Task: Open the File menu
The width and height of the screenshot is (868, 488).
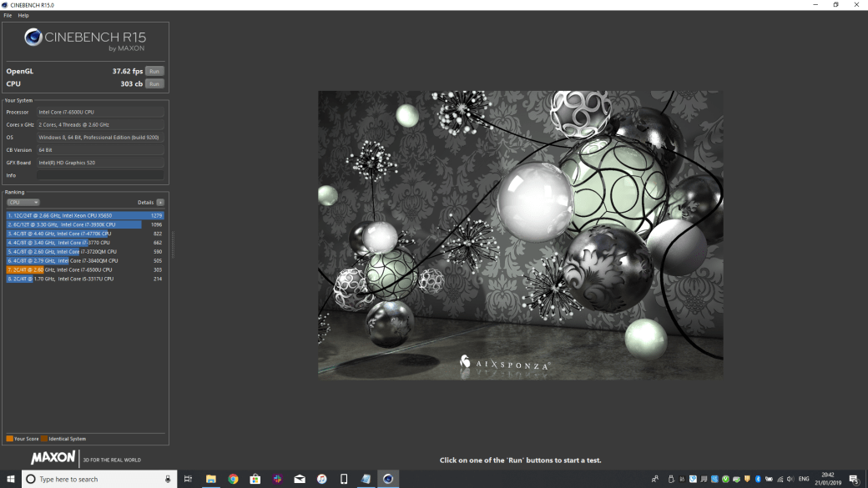Action: pyautogui.click(x=7, y=15)
